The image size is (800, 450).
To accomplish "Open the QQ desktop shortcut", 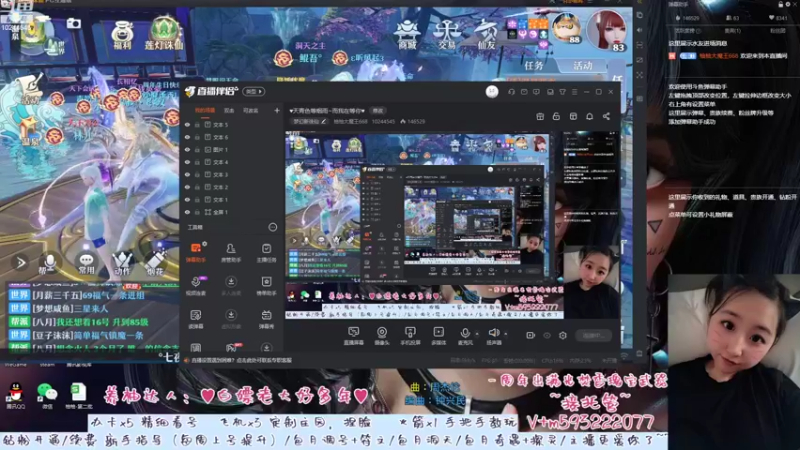I will 15,395.
